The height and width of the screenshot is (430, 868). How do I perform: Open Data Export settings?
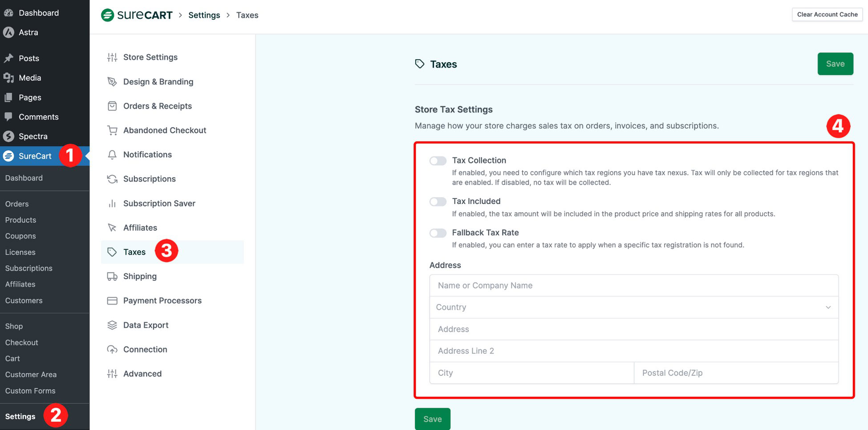point(146,325)
